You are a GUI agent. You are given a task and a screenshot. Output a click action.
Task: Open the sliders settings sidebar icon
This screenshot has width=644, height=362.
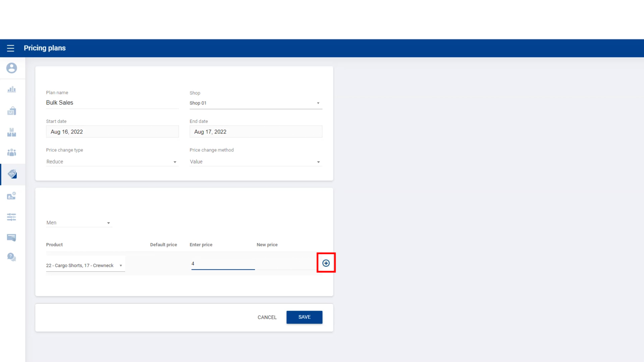[11, 217]
